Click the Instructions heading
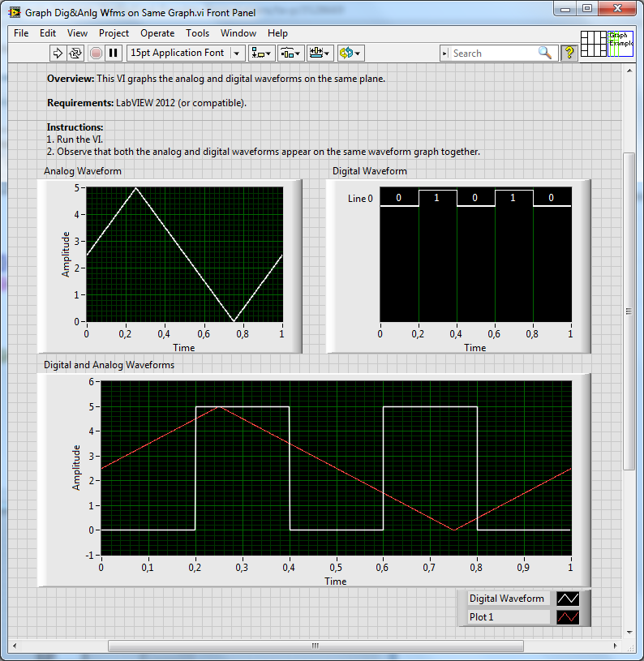Image resolution: width=644 pixels, height=661 pixels. click(x=75, y=127)
